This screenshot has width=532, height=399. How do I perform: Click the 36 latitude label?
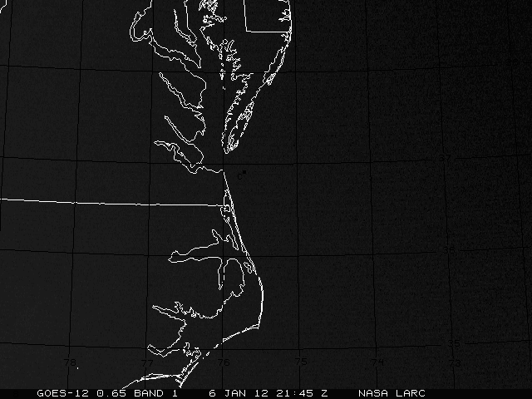449,249
